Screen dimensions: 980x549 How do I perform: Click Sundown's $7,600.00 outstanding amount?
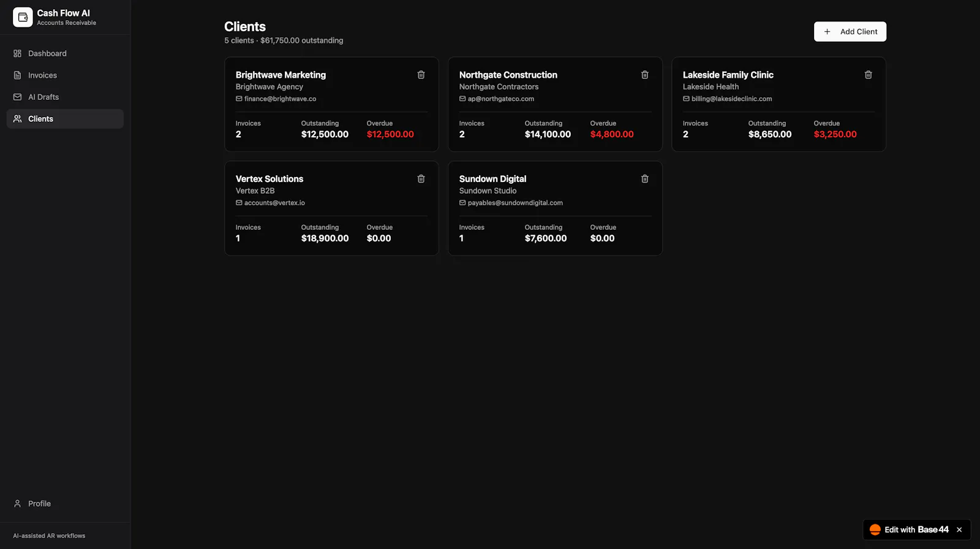coord(546,238)
